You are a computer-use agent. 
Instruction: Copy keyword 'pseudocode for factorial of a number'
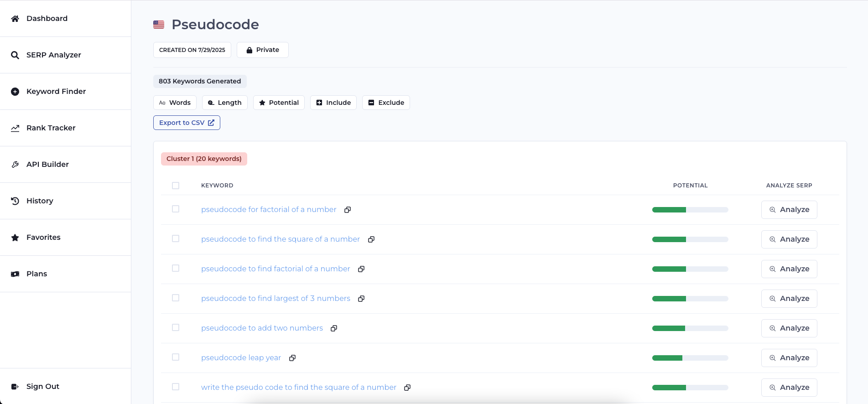(348, 210)
